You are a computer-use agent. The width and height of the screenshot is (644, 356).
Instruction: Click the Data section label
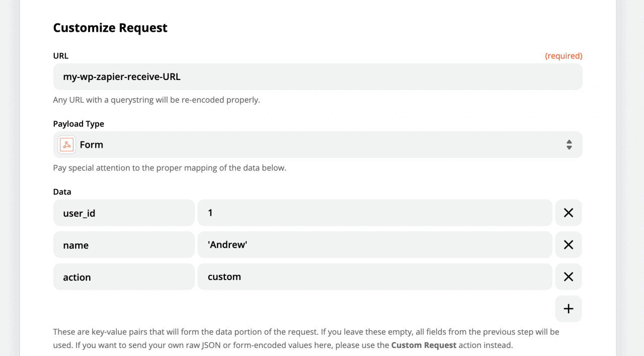(x=62, y=192)
